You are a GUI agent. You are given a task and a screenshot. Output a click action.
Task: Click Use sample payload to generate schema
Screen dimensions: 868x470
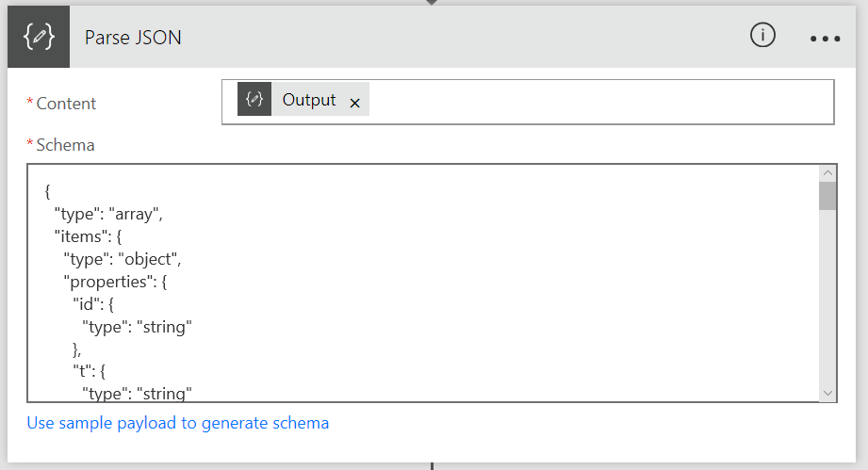[x=178, y=423]
